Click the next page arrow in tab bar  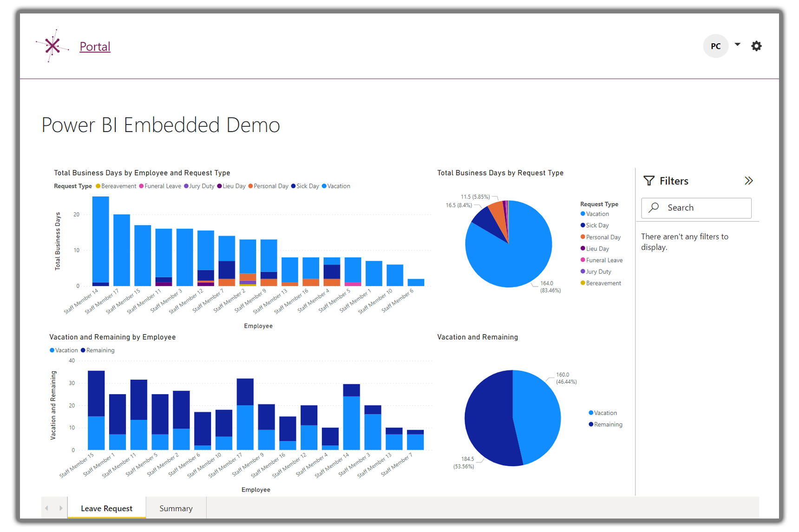pyautogui.click(x=61, y=508)
